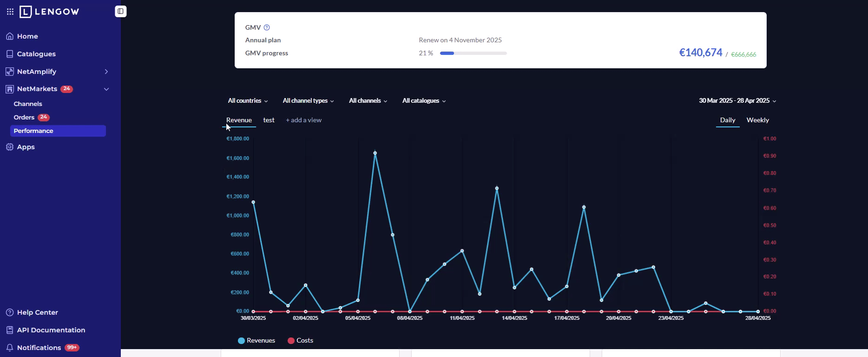
Task: Switch chart to Weekly granularity
Action: [x=757, y=120]
